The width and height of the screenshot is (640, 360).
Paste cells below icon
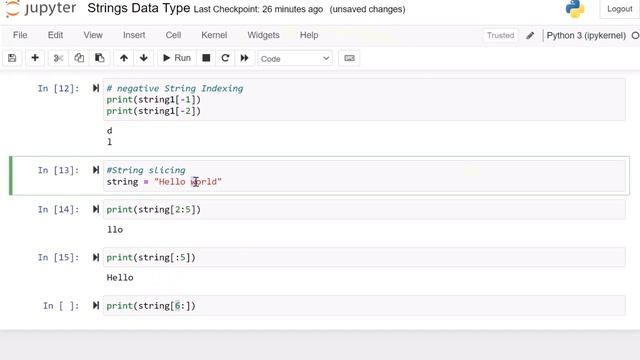[x=100, y=58]
